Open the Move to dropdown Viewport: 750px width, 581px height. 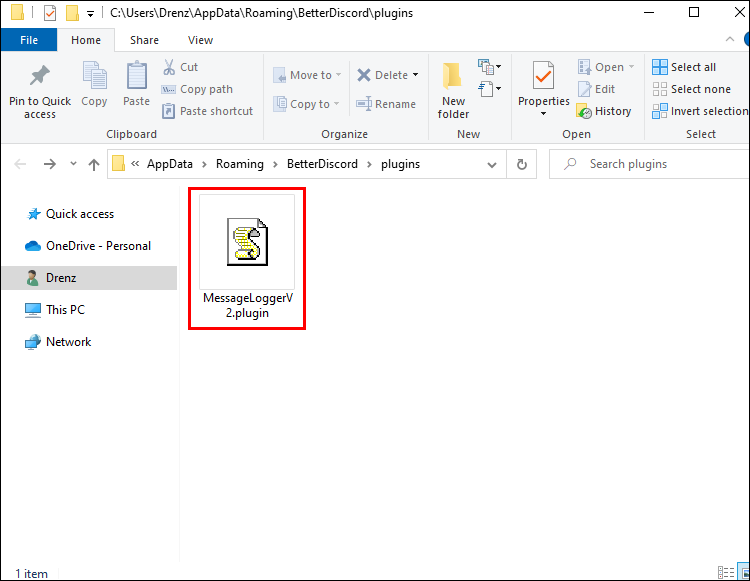(307, 75)
